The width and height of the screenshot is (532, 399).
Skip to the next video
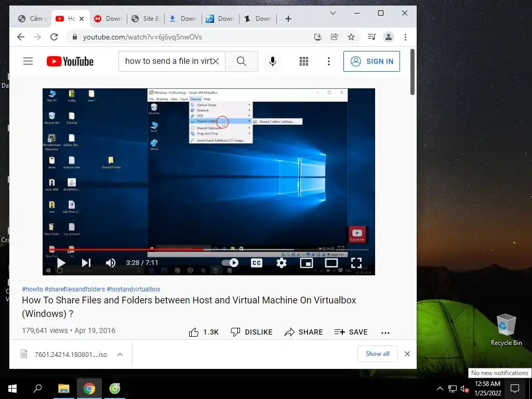[86, 262]
